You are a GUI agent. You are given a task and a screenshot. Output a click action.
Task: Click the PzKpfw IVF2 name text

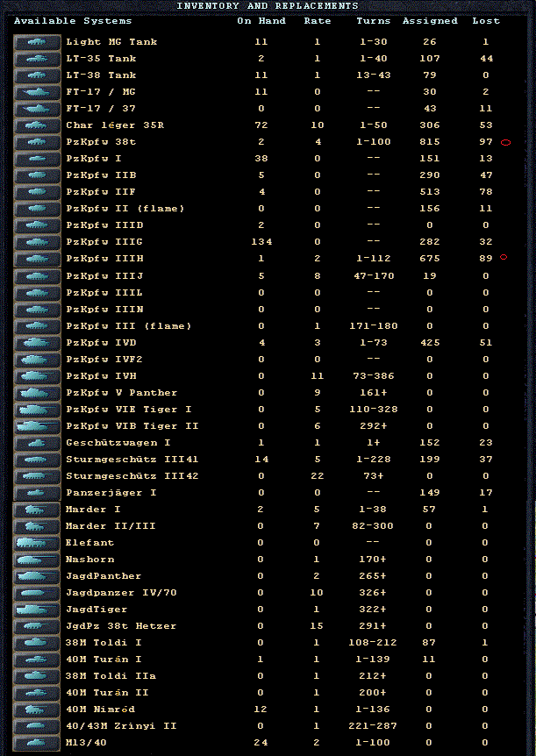(104, 360)
